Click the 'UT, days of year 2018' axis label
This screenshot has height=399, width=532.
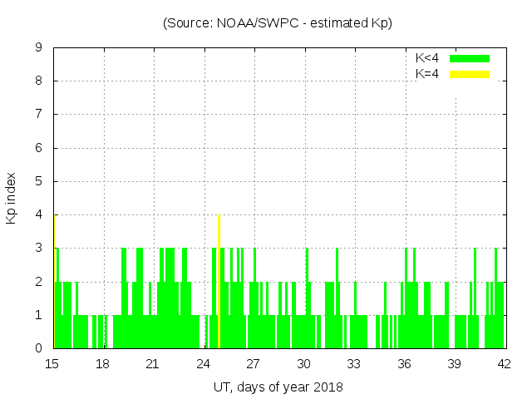click(278, 387)
